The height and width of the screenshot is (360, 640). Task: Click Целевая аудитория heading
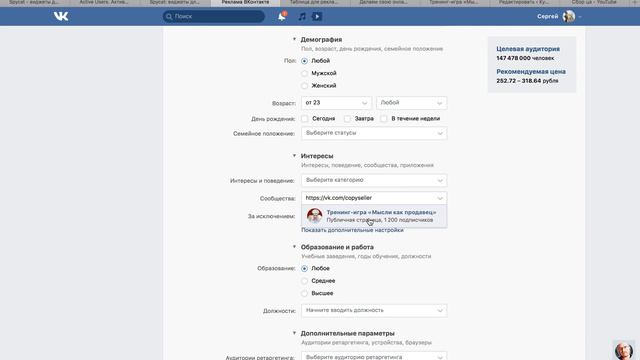pos(528,49)
